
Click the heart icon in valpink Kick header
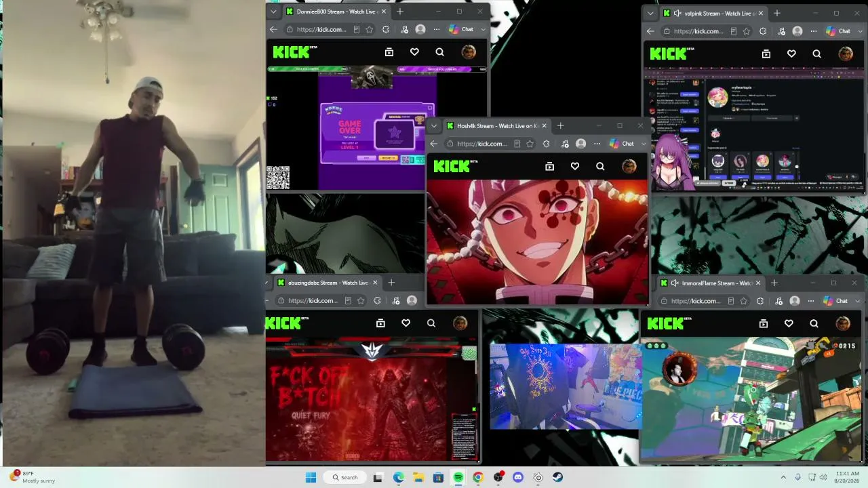point(791,54)
